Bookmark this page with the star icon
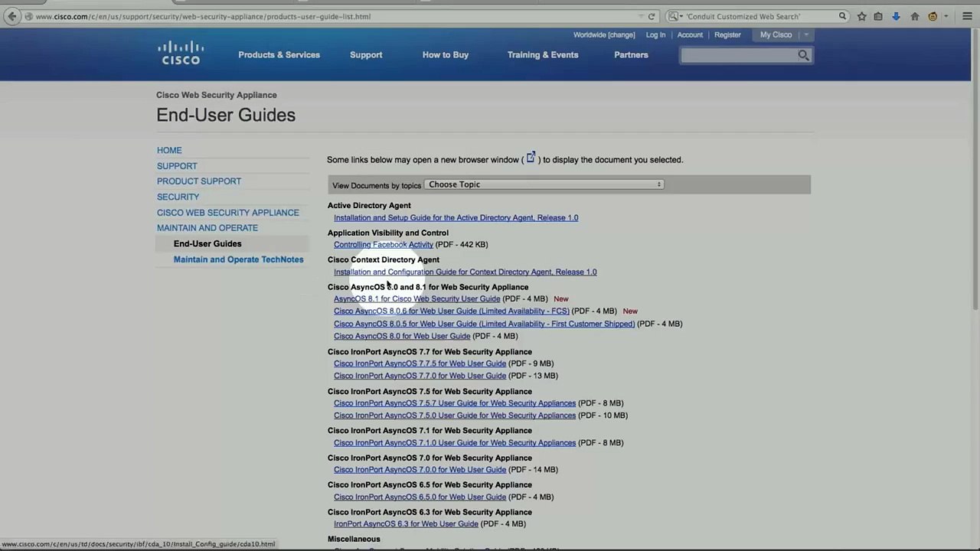This screenshot has height=551, width=980. pos(861,16)
